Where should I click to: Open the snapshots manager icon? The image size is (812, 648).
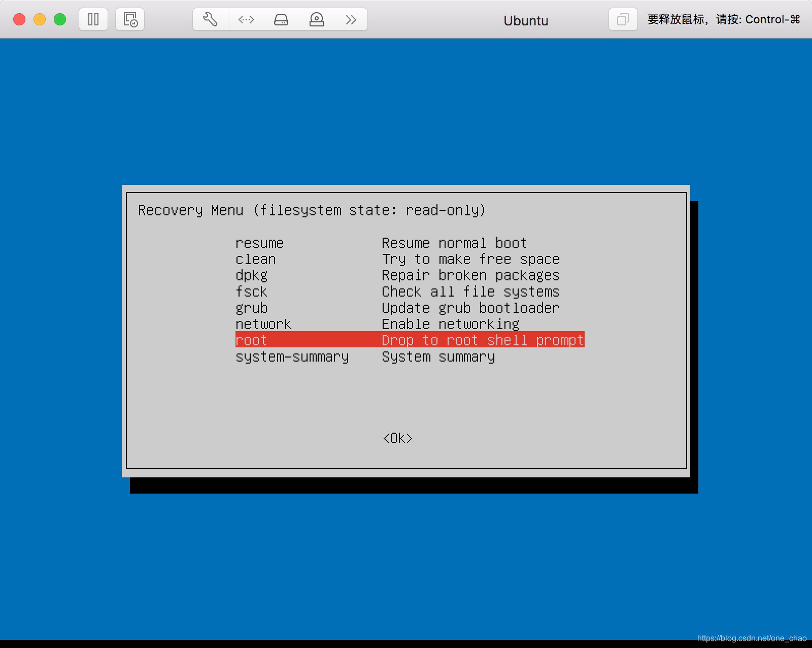coord(130,20)
